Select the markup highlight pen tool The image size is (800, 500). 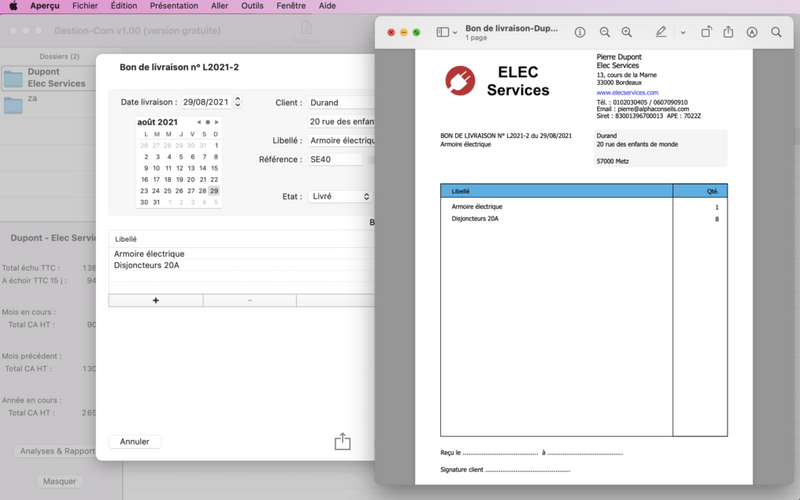[x=661, y=32]
